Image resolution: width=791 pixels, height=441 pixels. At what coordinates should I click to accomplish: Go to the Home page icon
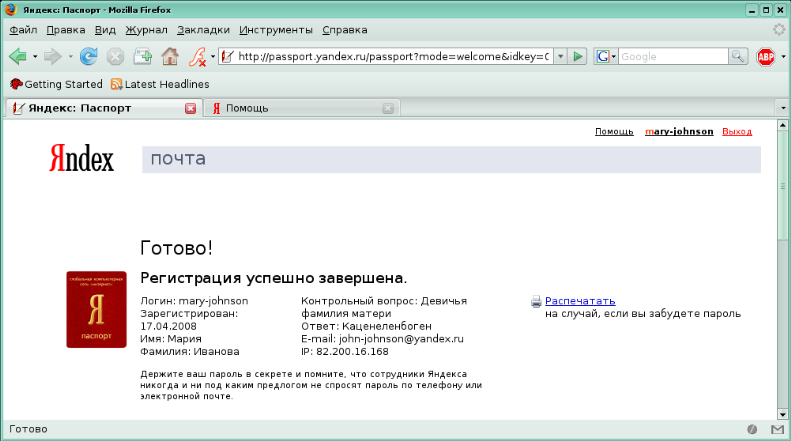170,57
